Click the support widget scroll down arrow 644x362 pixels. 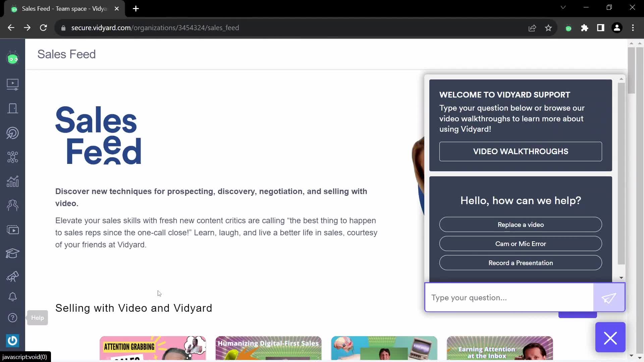click(x=622, y=278)
